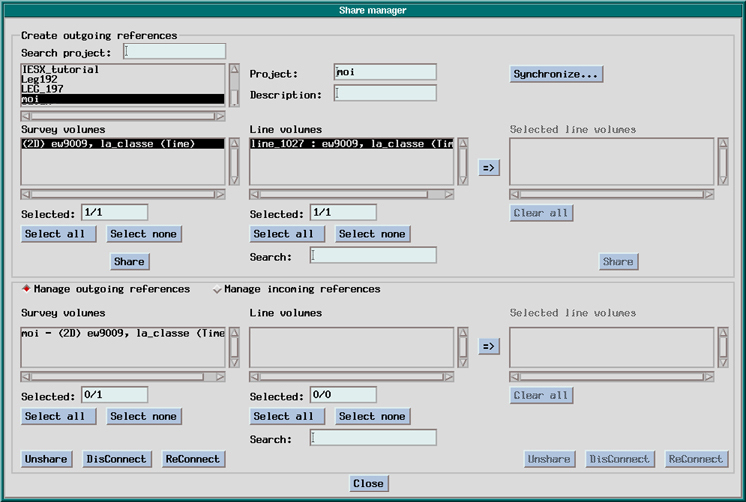Screen dimensions: 746x502
Task: Close the Share manager dialog
Action: tap(368, 483)
